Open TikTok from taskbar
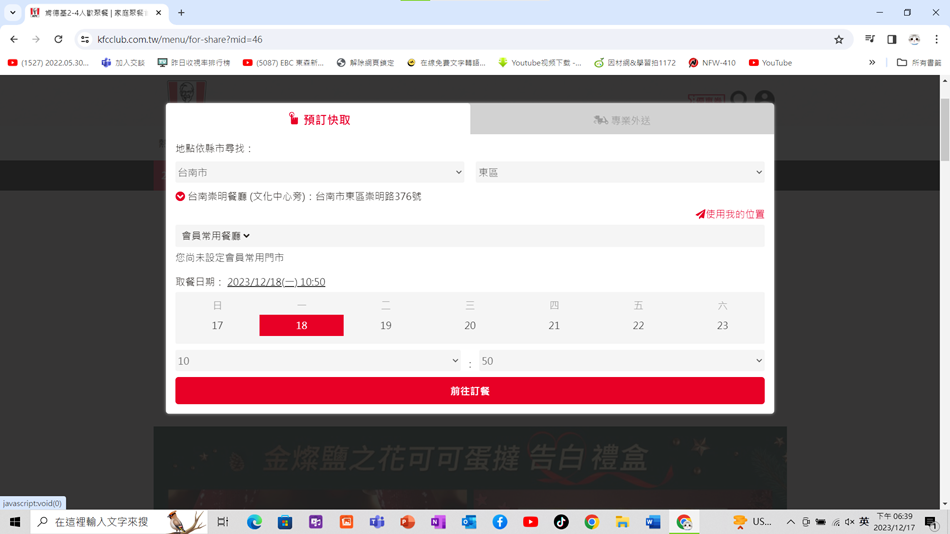Image resolution: width=950 pixels, height=534 pixels. [561, 522]
